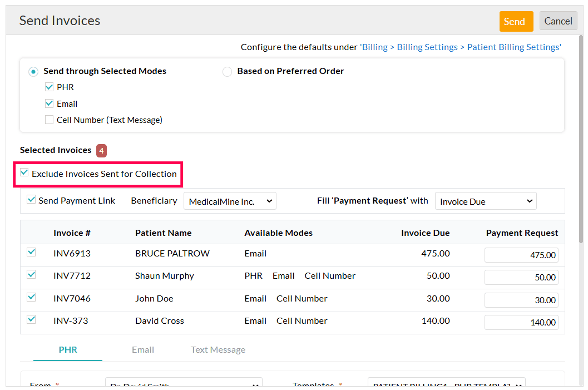The height and width of the screenshot is (390, 588).
Task: Open the 'Fill Payment Request with' dropdown
Action: pos(485,201)
